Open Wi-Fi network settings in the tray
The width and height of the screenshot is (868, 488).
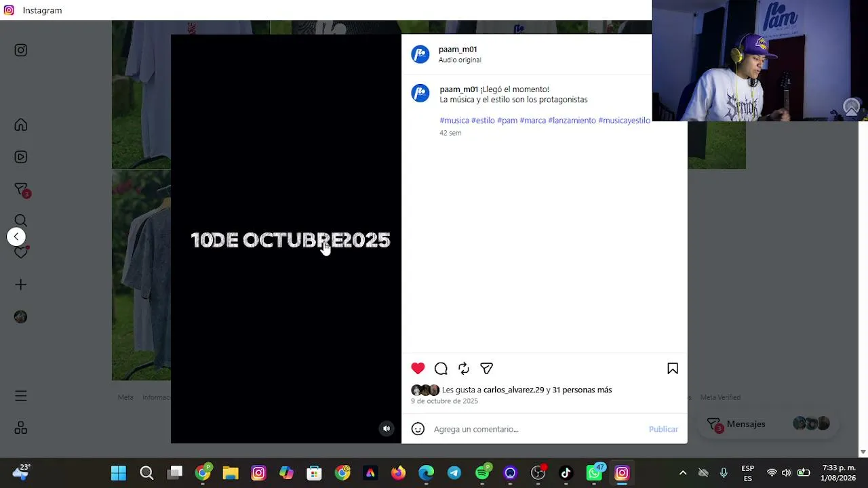772,473
